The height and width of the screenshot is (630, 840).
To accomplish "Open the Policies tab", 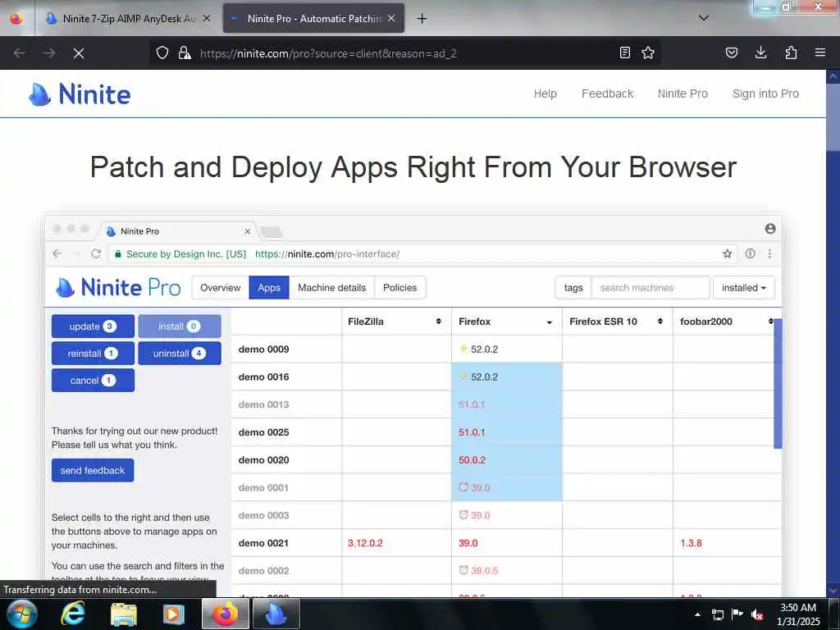I will (x=399, y=288).
